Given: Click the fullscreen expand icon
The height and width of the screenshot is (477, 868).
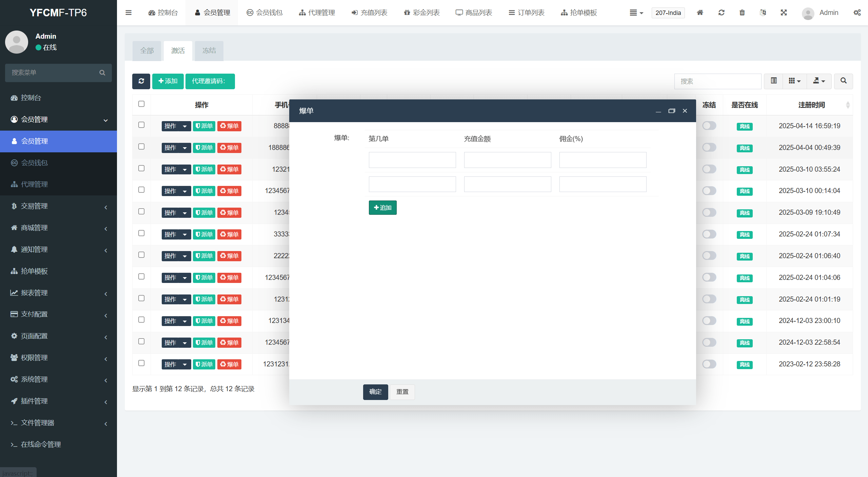Looking at the screenshot, I should 784,13.
